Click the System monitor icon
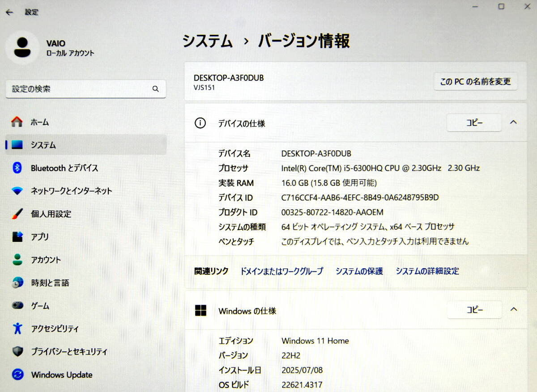This screenshot has width=537, height=392. pyautogui.click(x=17, y=145)
